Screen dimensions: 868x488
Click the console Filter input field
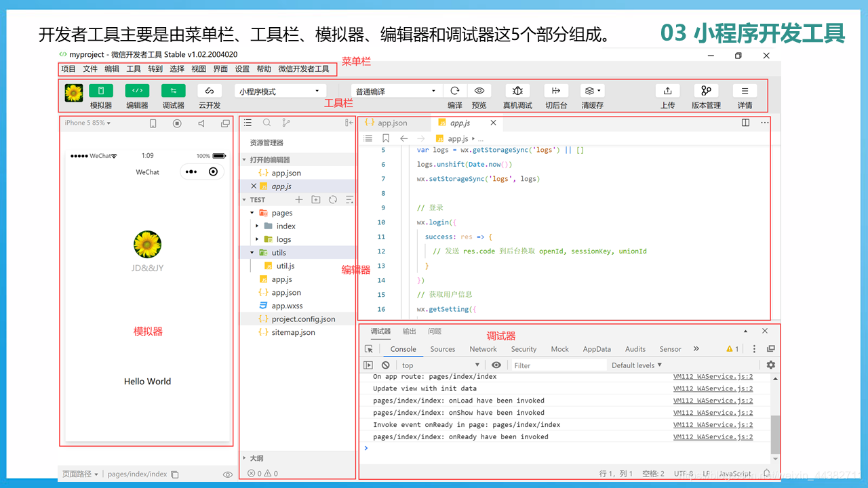tap(559, 365)
